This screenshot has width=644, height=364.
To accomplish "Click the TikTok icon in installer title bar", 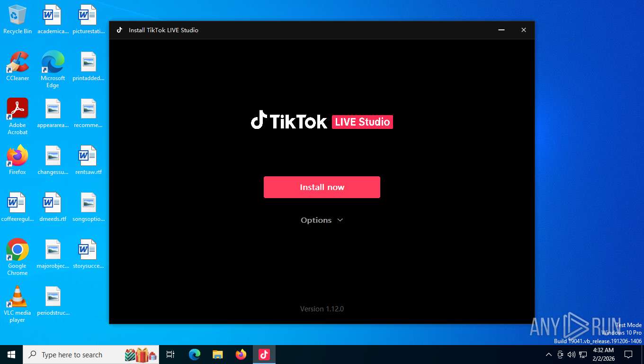I will [x=119, y=30].
